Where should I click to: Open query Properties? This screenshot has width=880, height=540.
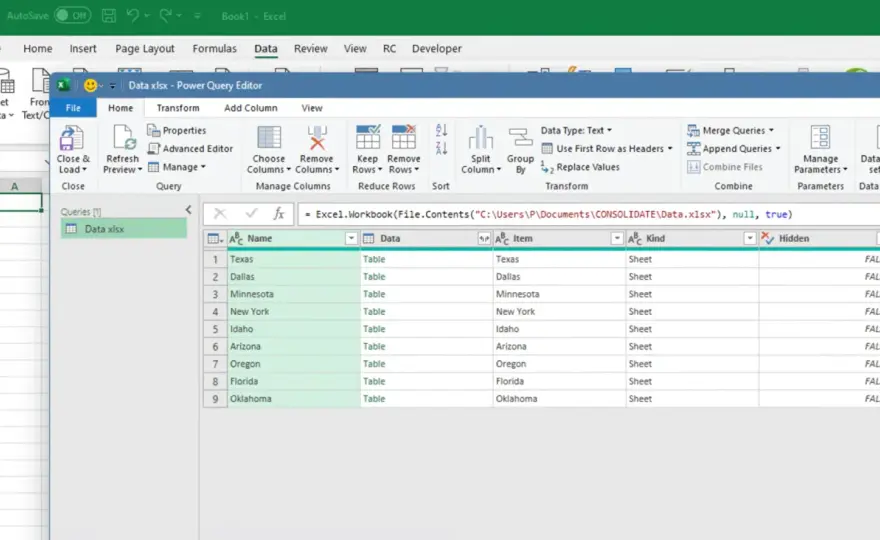pyautogui.click(x=177, y=130)
